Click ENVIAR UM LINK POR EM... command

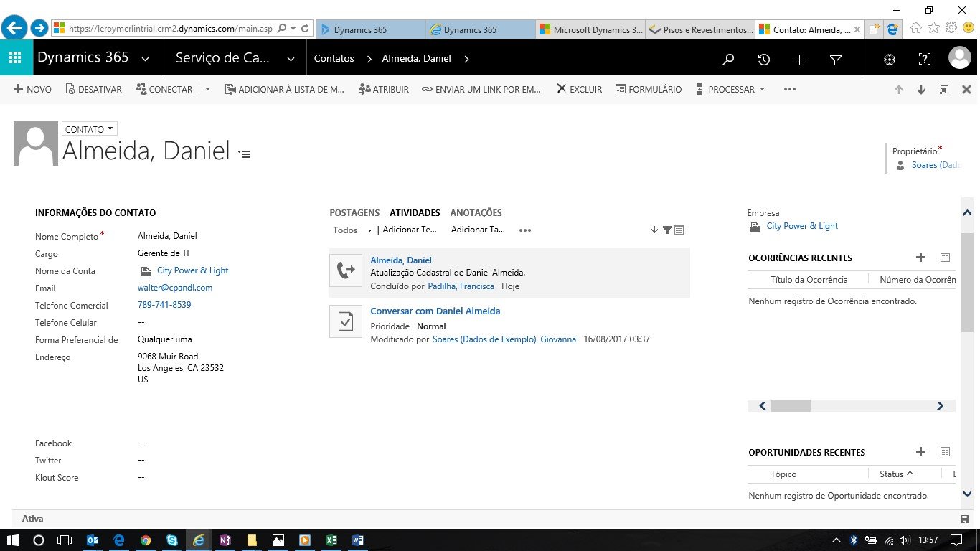pos(481,90)
